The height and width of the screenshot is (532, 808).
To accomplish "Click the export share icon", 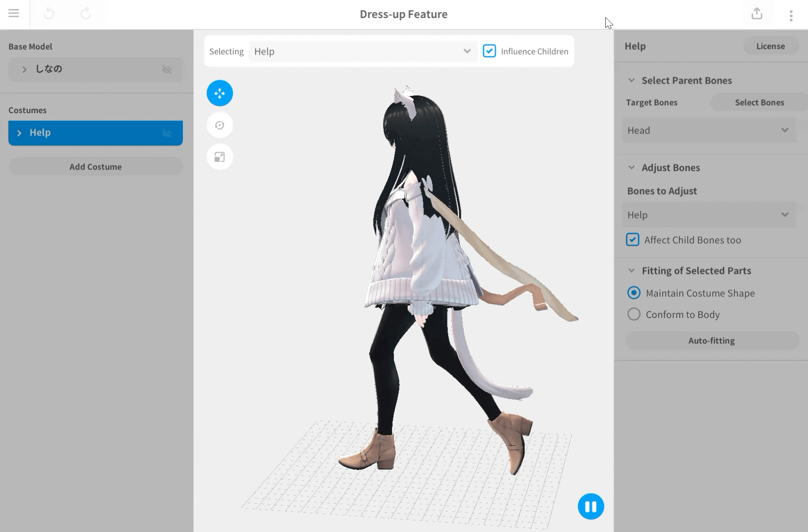I will coord(756,14).
